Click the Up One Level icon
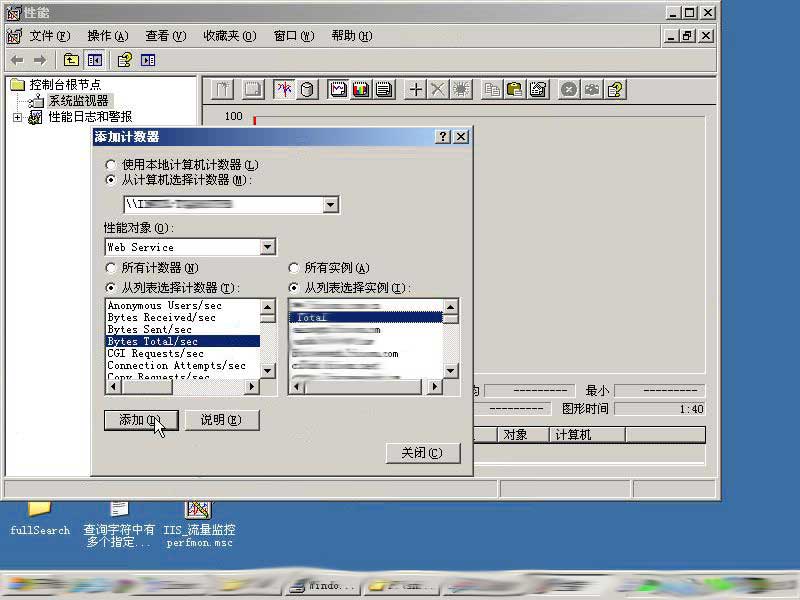The image size is (800, 600). click(x=71, y=60)
